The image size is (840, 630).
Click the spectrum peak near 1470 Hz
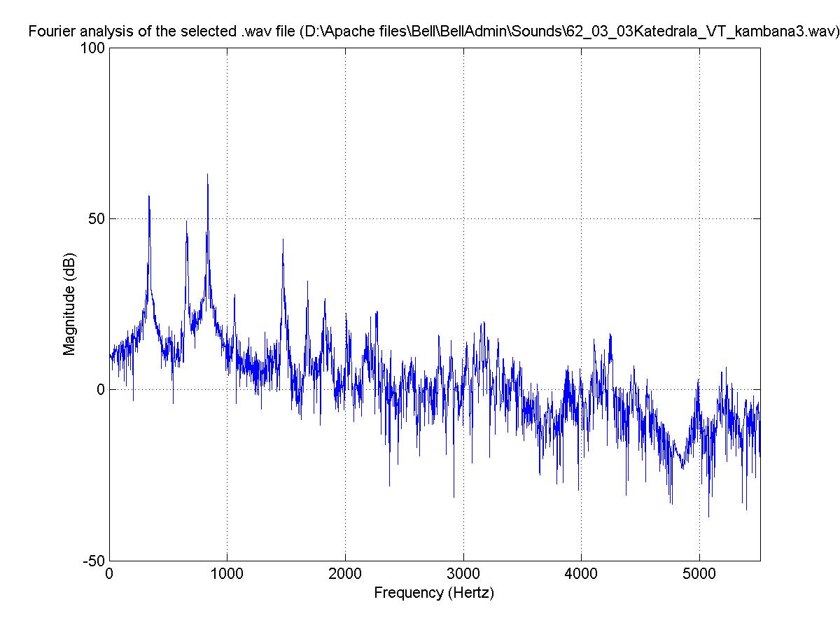point(283,241)
